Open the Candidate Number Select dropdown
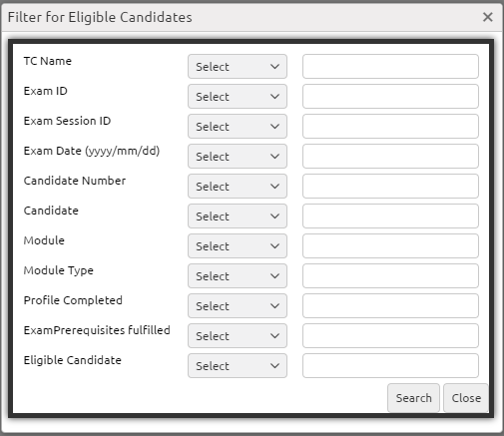504x436 pixels. click(238, 187)
